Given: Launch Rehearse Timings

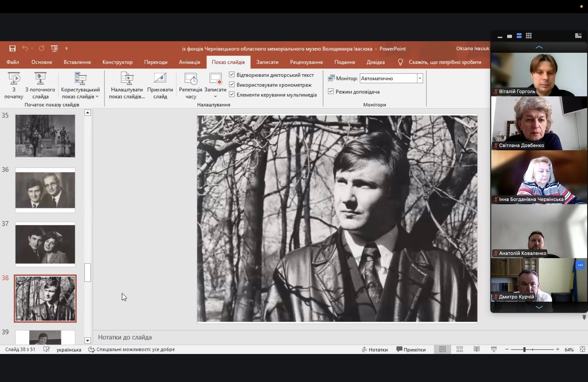Looking at the screenshot, I should [191, 85].
